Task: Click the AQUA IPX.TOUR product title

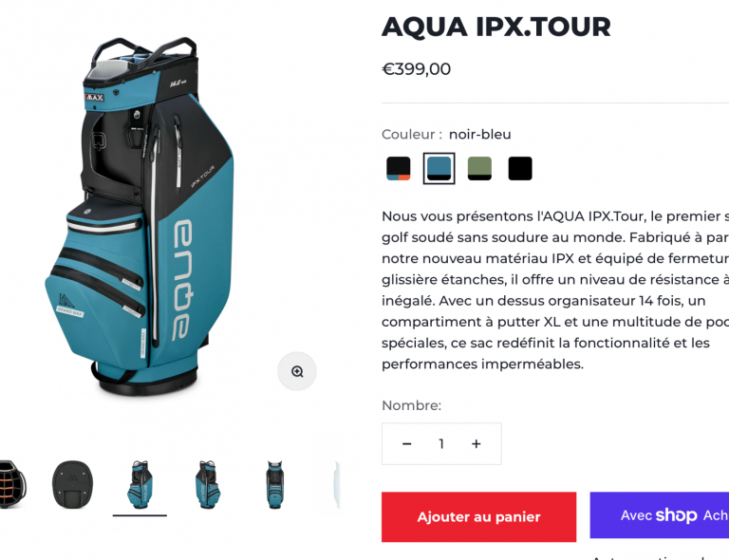Action: [x=496, y=27]
